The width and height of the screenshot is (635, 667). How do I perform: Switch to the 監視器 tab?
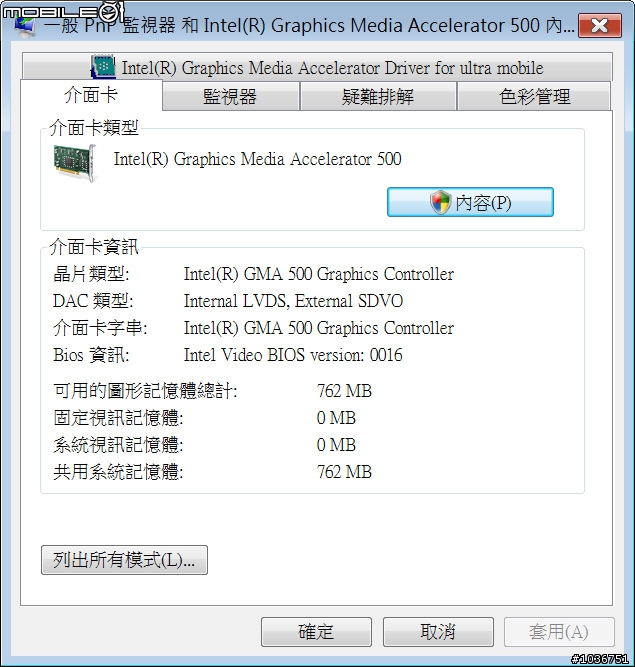click(x=230, y=97)
